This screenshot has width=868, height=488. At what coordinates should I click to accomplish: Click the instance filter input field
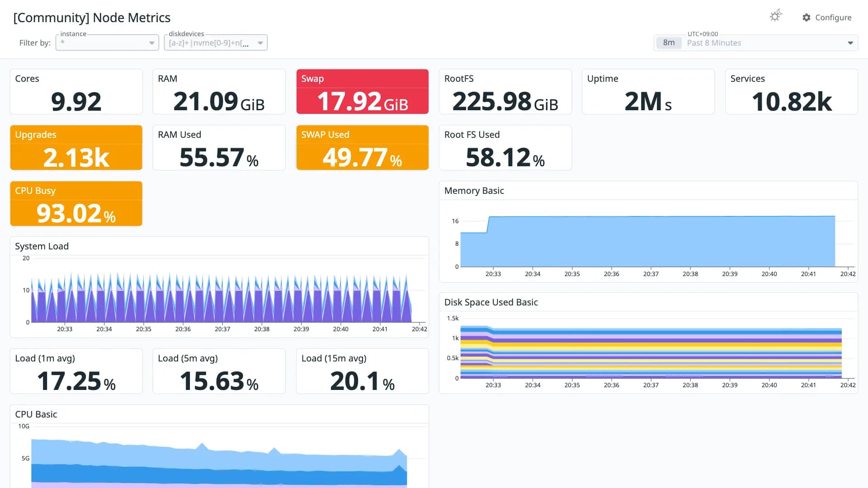point(107,43)
